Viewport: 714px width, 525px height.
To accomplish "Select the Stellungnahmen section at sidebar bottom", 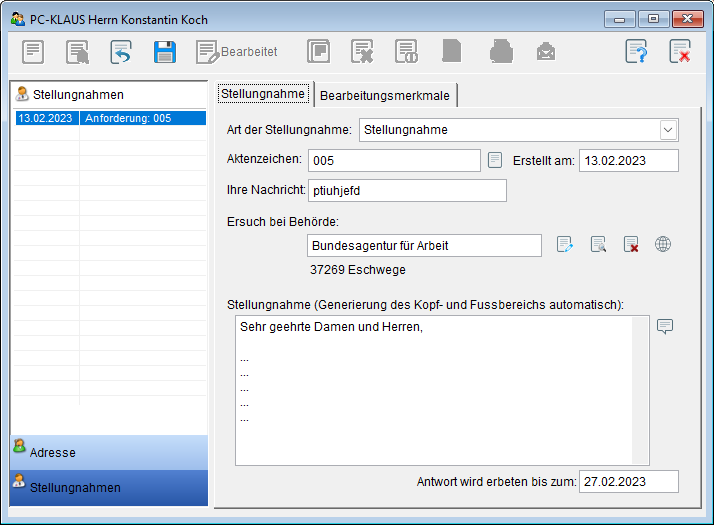I will [108, 487].
